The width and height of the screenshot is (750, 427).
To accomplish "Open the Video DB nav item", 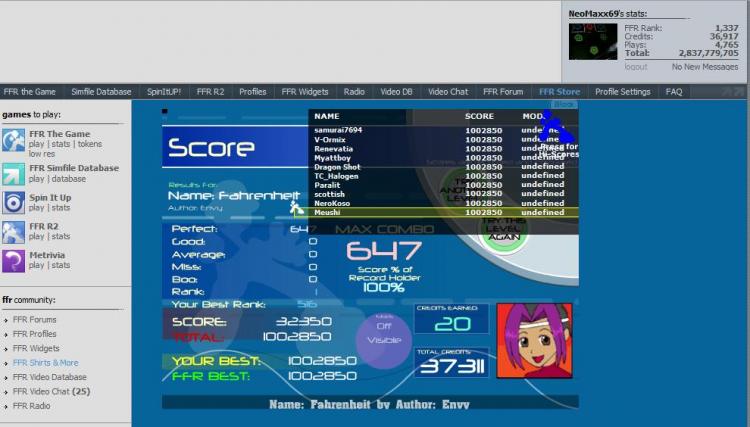I will point(397,92).
